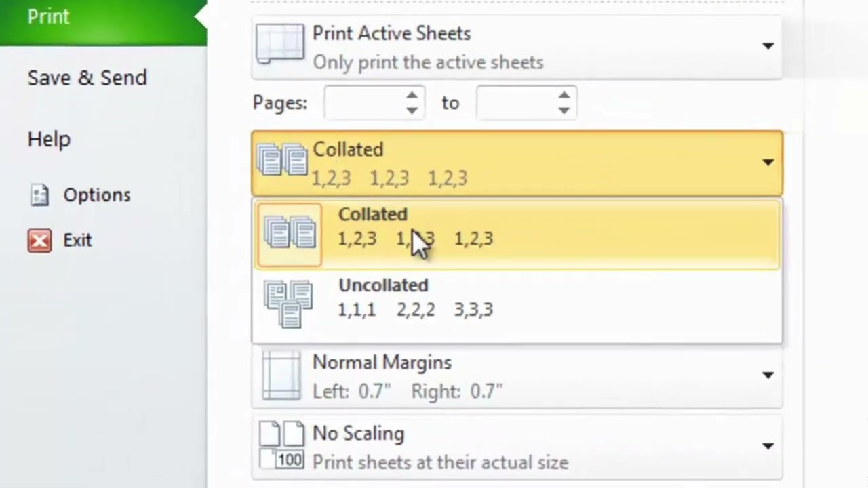Collapse the Collated dropdown arrow
Viewport: 868px width, 488px height.
[x=768, y=163]
